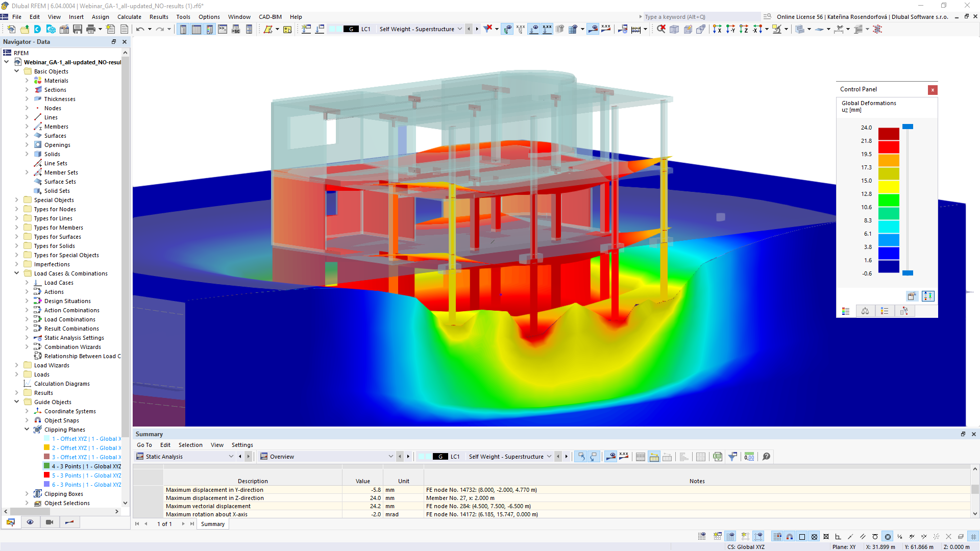The image size is (980, 551).
Task: Toggle the Solids visibility in navigator
Action: click(52, 154)
